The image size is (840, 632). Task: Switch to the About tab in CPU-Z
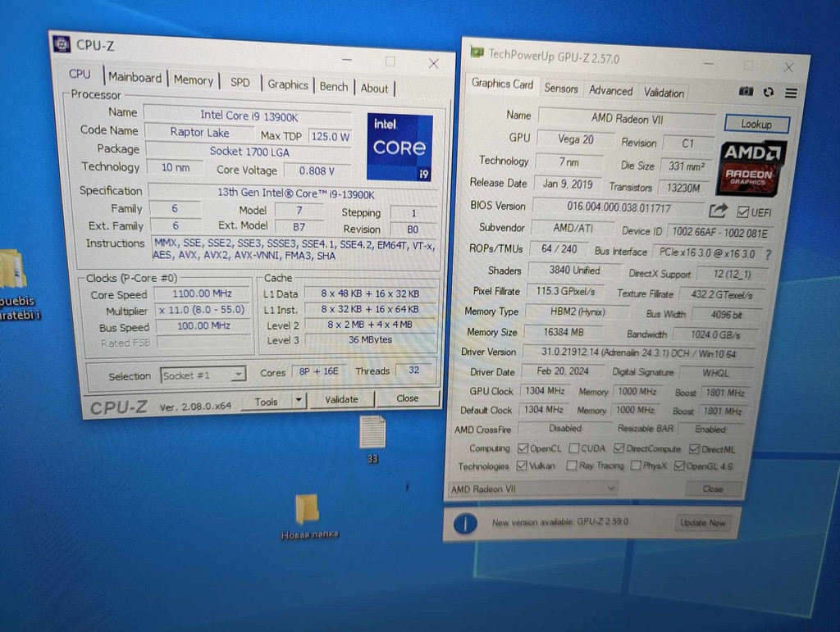pos(374,89)
